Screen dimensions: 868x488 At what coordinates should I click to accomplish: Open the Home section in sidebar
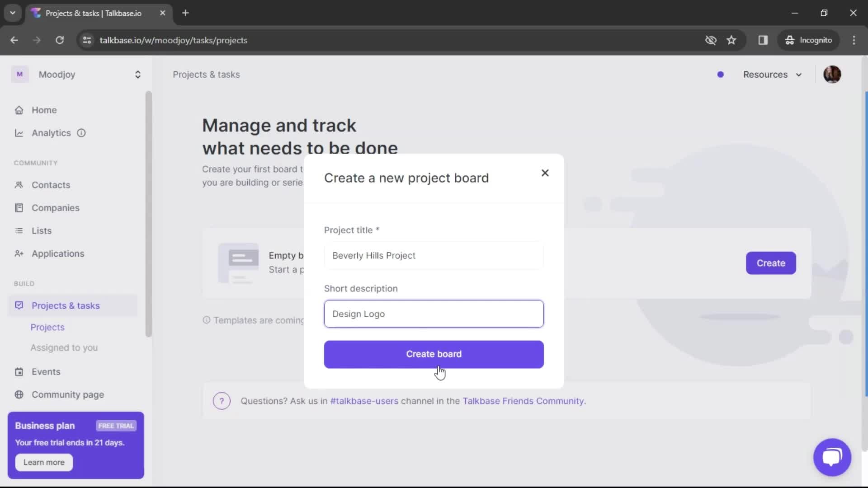pyautogui.click(x=44, y=110)
